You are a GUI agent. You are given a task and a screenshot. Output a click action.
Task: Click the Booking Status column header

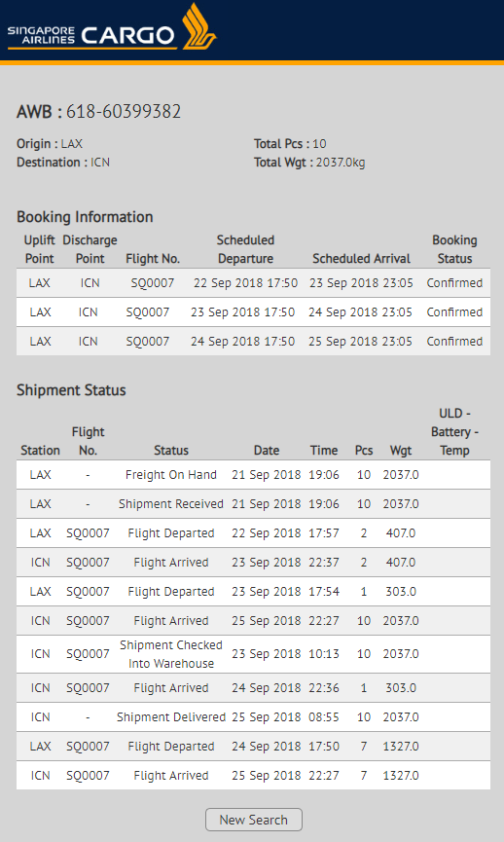[x=454, y=249]
